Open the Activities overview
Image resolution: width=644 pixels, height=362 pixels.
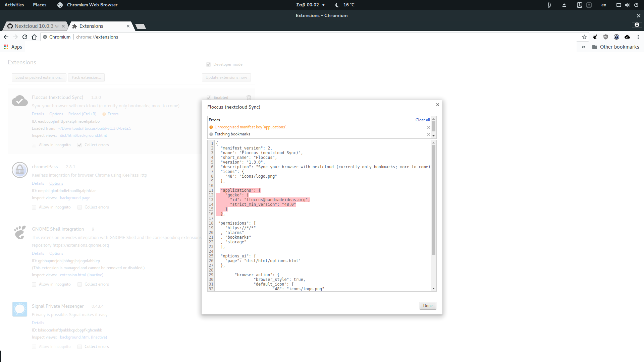click(x=14, y=5)
